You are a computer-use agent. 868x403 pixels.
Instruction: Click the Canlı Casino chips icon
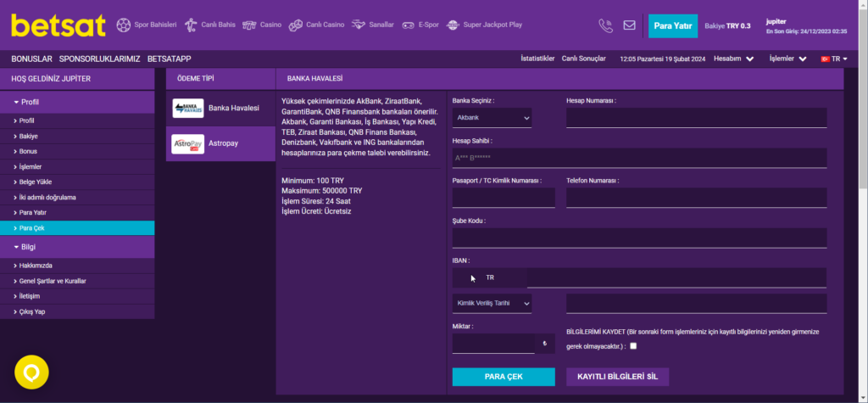[296, 25]
